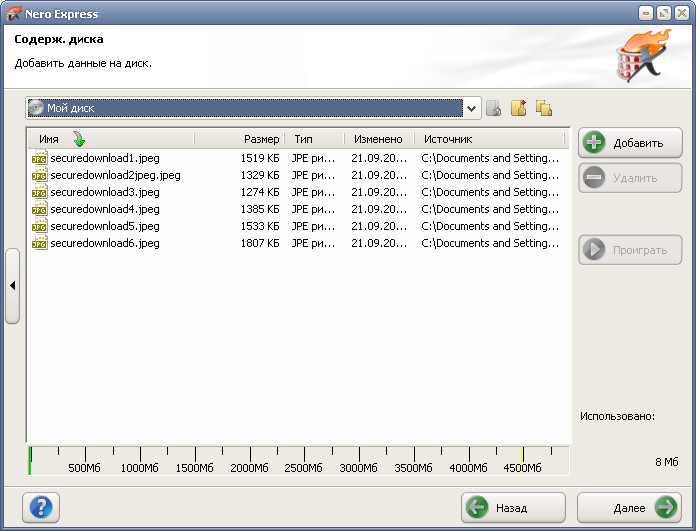696x531 pixels.
Task: Click the 2500Мб mark on capacity scale
Action: point(303,468)
